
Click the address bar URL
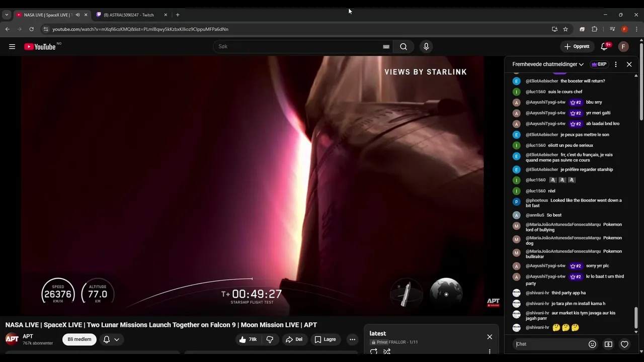tap(140, 29)
